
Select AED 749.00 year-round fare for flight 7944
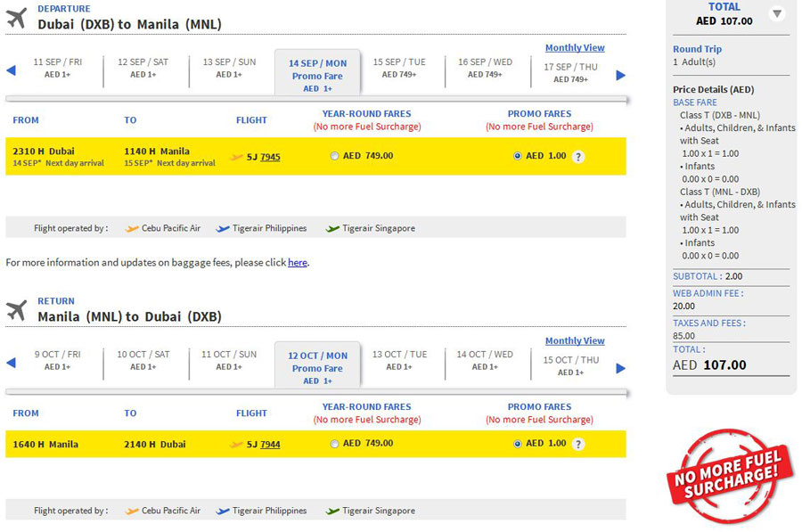pyautogui.click(x=334, y=444)
